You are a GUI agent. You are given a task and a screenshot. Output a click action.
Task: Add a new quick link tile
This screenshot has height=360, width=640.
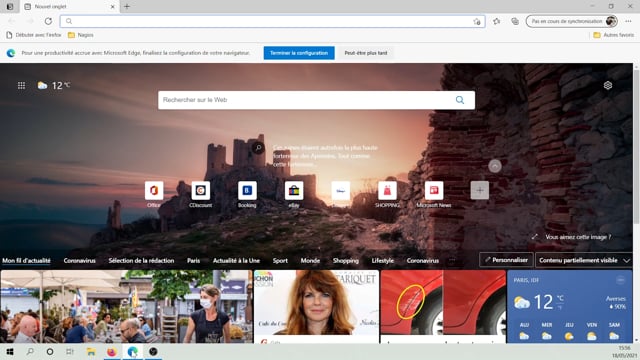click(x=480, y=190)
